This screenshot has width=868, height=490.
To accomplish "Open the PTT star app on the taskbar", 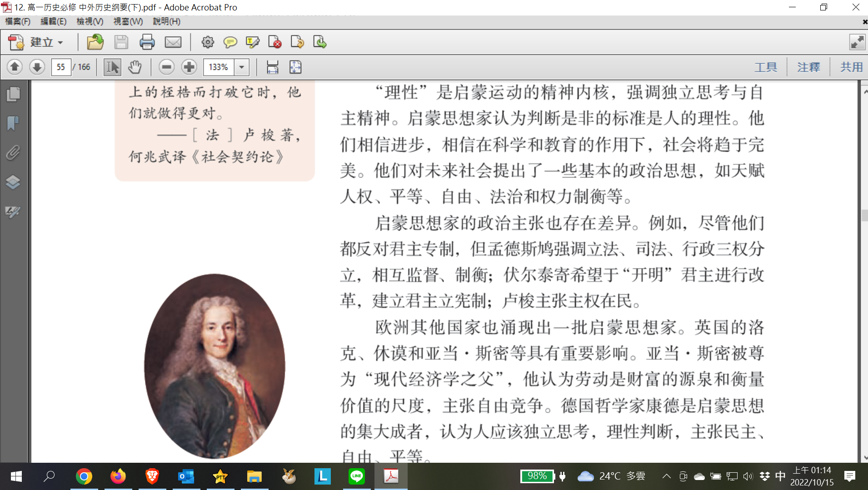I will point(220,476).
